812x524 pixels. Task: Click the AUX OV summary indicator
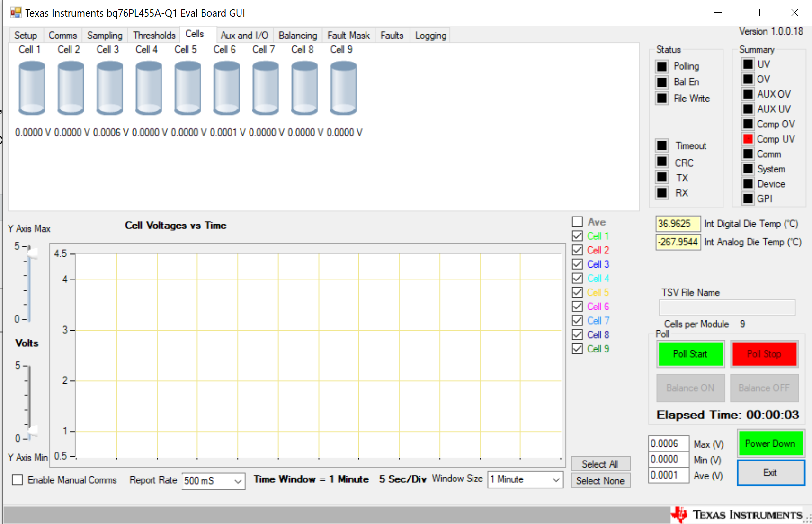coord(748,94)
